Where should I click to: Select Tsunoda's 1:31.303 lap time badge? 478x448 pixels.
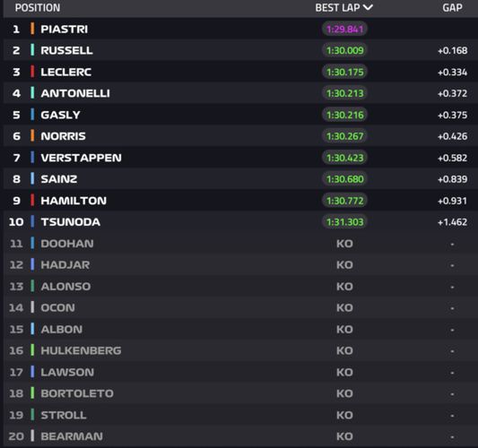pyautogui.click(x=344, y=222)
